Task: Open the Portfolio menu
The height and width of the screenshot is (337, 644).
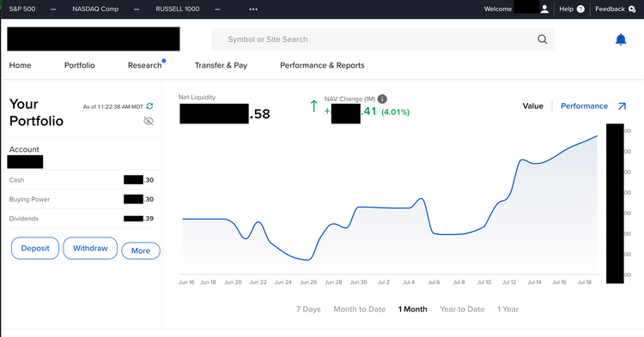Action: coord(79,65)
